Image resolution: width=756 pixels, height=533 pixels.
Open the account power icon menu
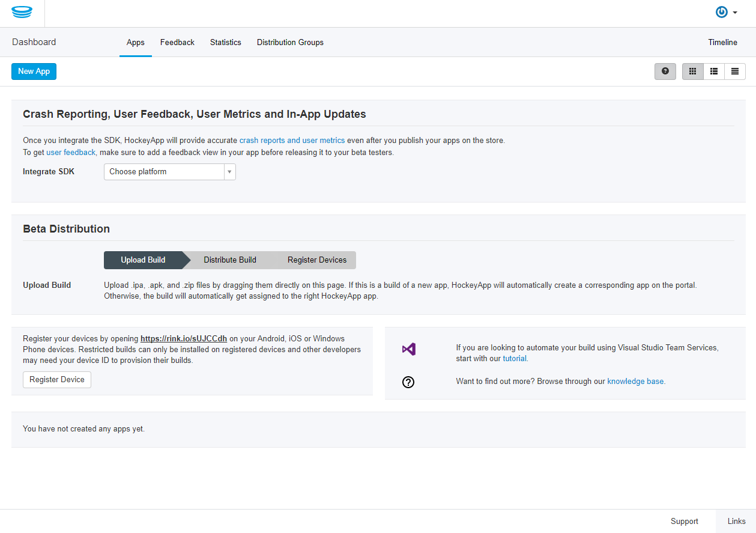[726, 12]
